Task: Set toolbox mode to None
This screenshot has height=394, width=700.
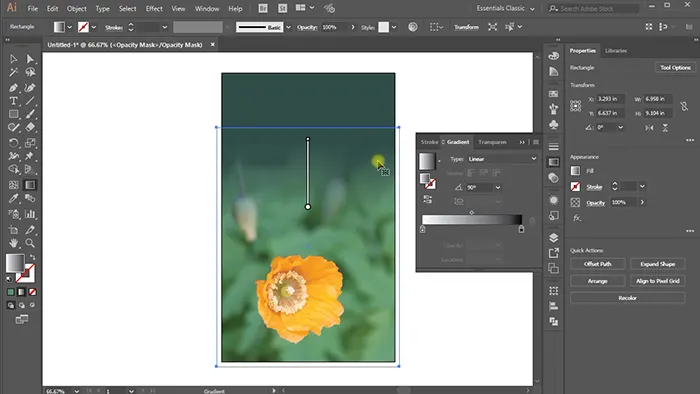Action: 32,292
